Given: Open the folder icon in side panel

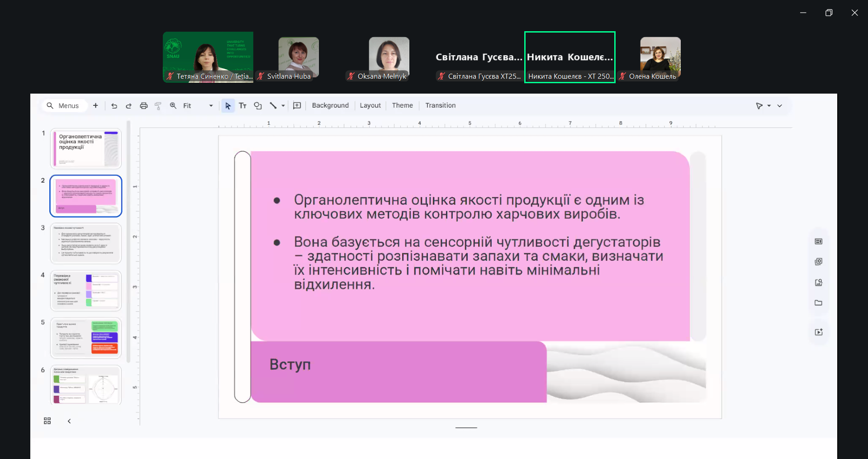Looking at the screenshot, I should [x=818, y=303].
